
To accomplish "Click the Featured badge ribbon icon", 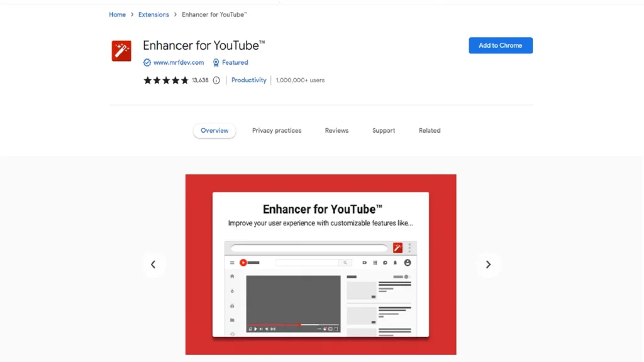I will click(216, 62).
